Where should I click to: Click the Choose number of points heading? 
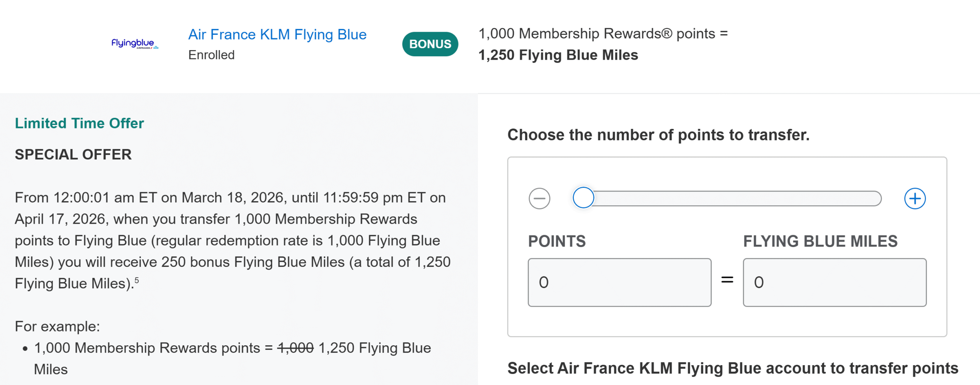point(658,135)
